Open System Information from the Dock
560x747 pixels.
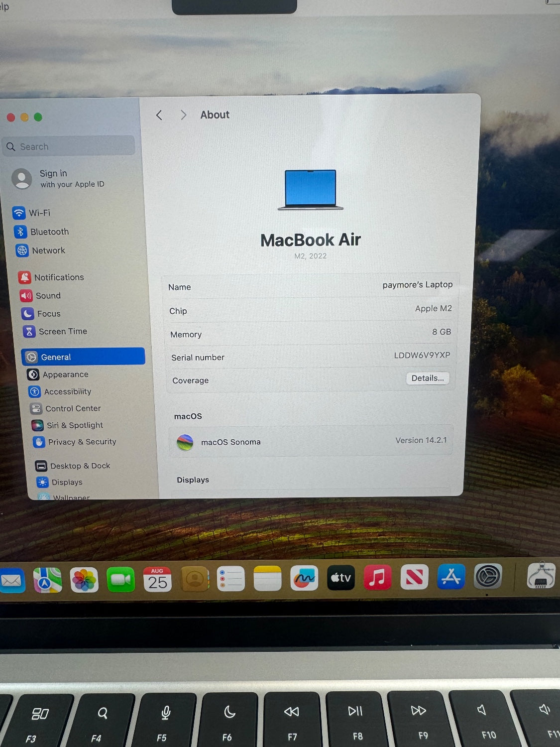541,576
